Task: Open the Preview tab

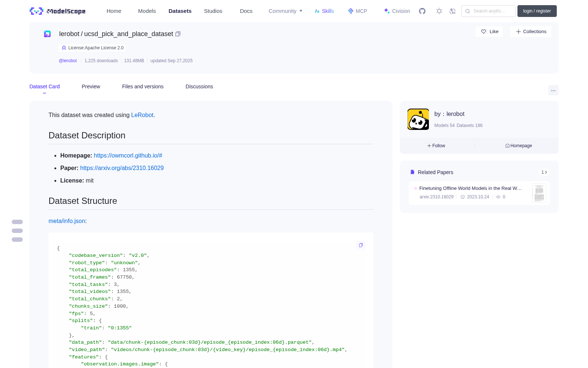Action: (x=91, y=86)
